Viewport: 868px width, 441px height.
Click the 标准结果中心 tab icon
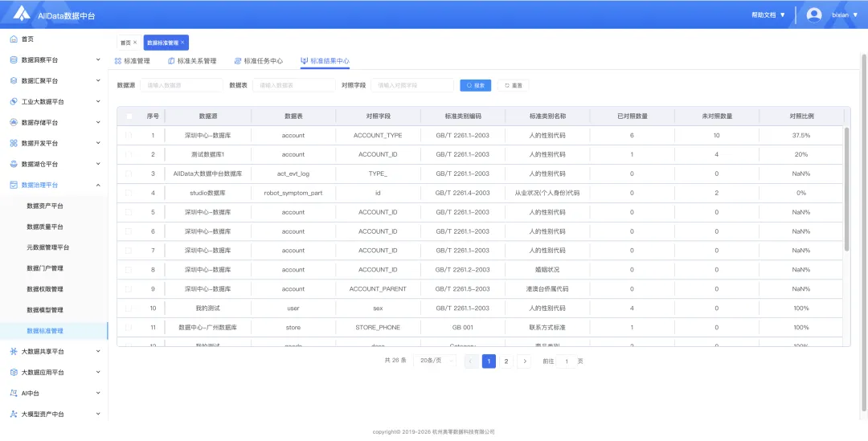[304, 61]
